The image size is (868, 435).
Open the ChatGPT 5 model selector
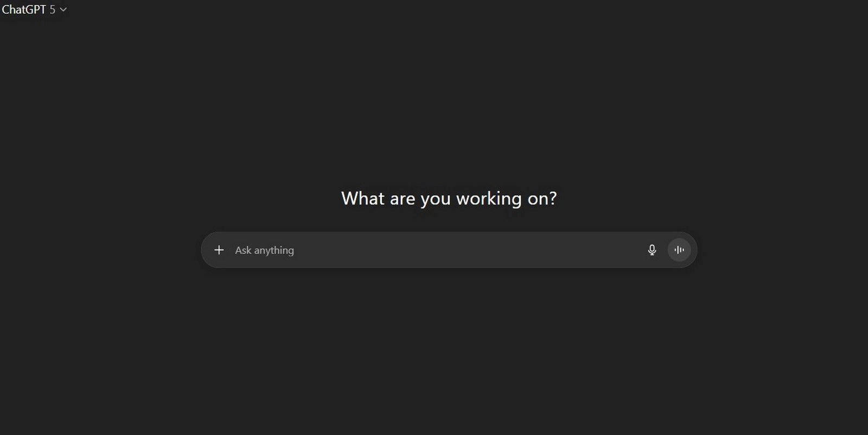pos(34,9)
